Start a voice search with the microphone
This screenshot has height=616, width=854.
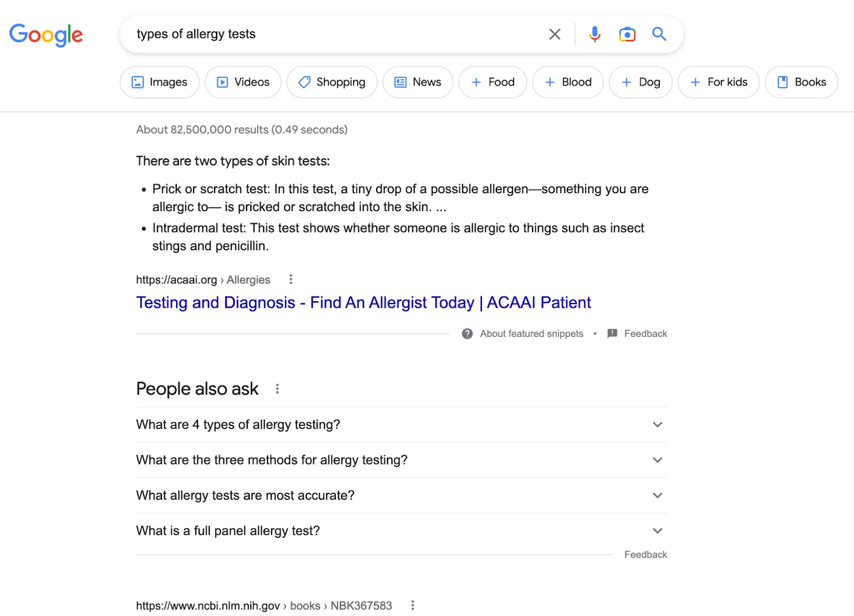click(x=594, y=34)
